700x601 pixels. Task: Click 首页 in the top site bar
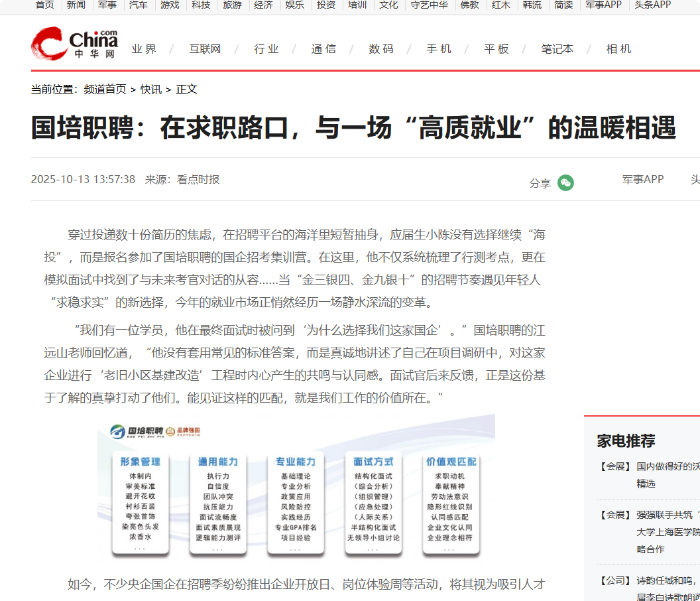pos(45,5)
